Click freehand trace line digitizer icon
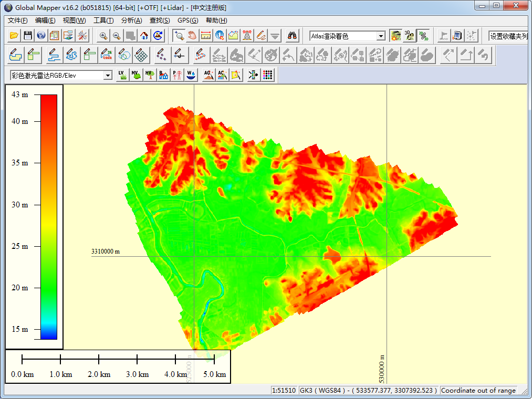The width and height of the screenshot is (532, 399). pyautogui.click(x=71, y=55)
